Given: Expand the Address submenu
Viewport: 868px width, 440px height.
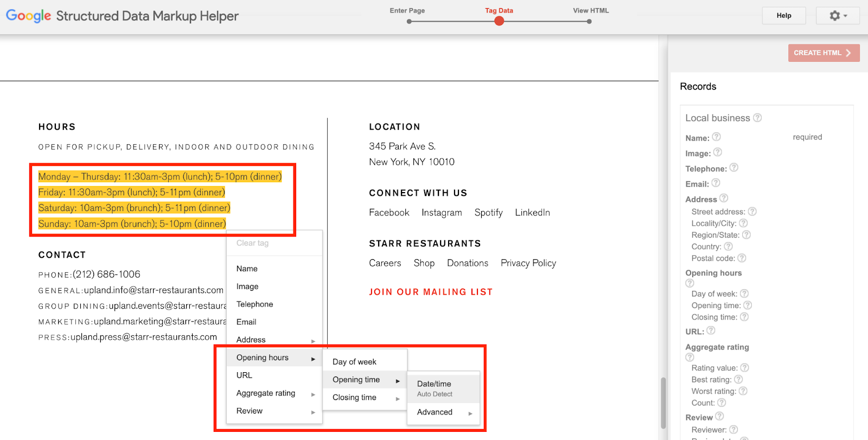Looking at the screenshot, I should [x=275, y=340].
